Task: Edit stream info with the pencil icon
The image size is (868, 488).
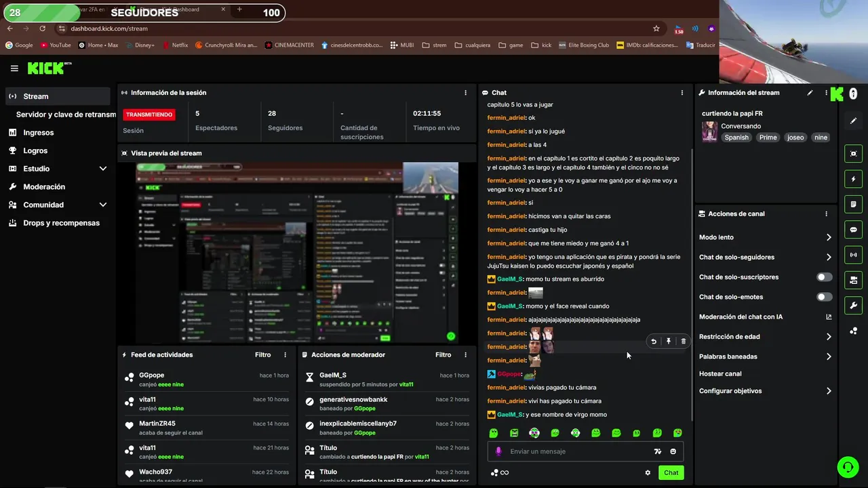Action: tap(810, 93)
